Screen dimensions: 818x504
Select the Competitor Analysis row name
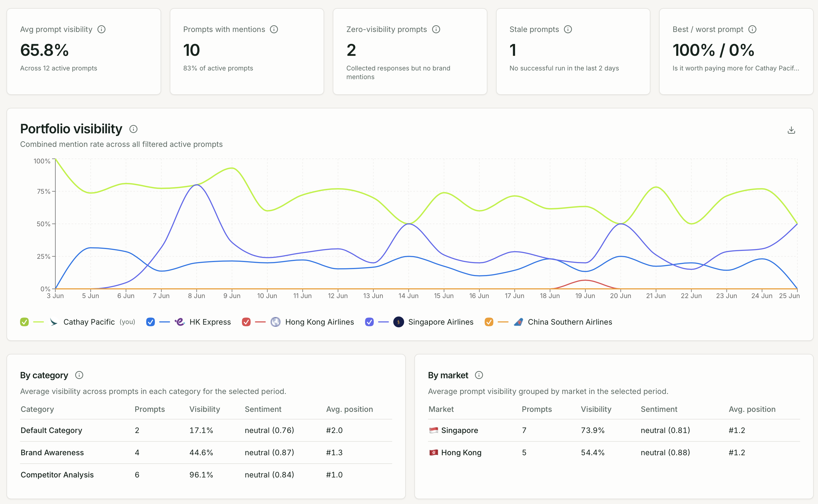click(57, 475)
